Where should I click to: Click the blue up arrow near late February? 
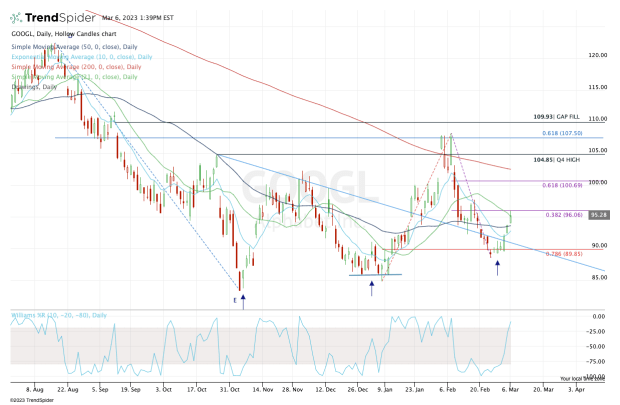[x=498, y=269]
